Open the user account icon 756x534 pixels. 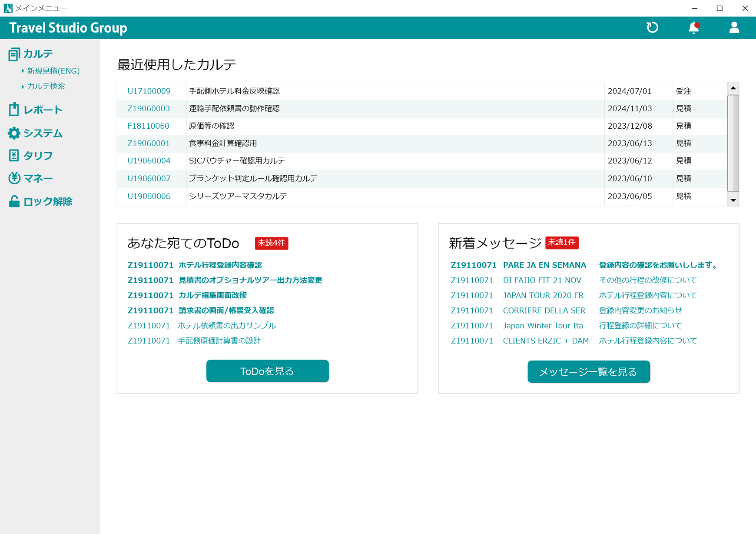(x=734, y=27)
